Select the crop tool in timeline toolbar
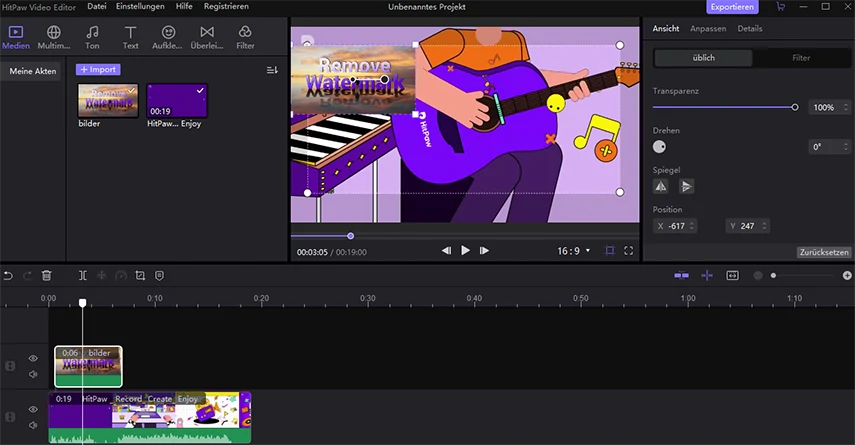This screenshot has height=445, width=855. [x=140, y=276]
